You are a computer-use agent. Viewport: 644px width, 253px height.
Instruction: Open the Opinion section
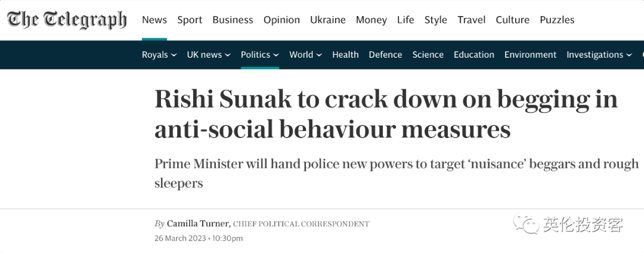tap(281, 20)
